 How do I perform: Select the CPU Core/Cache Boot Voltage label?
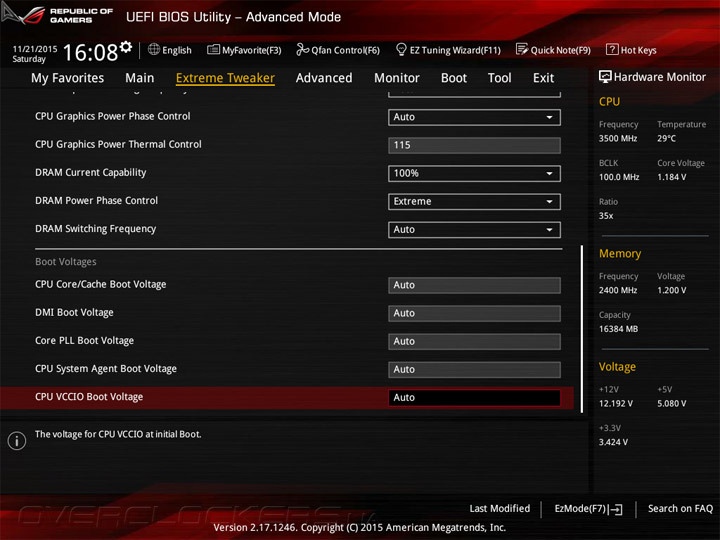point(101,284)
